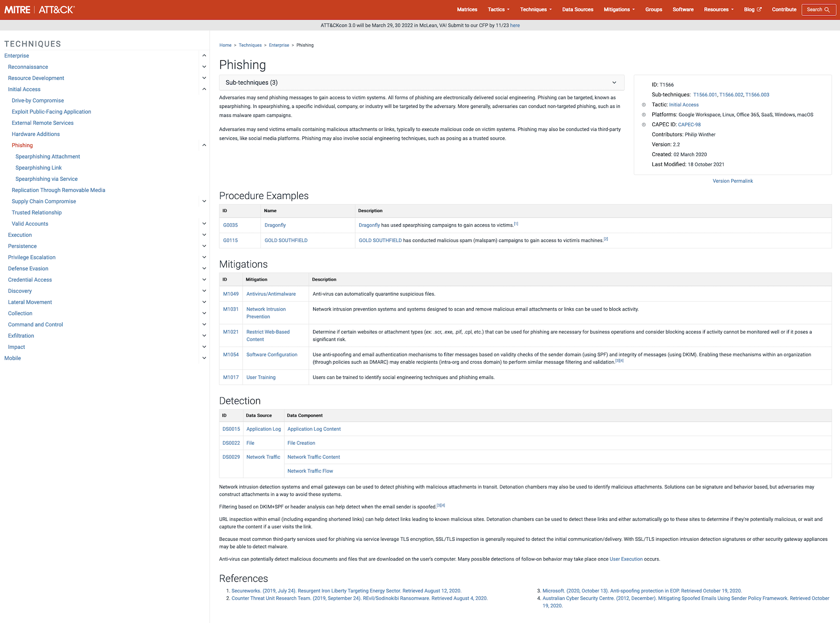Open the Secureworks reference link

coord(346,591)
